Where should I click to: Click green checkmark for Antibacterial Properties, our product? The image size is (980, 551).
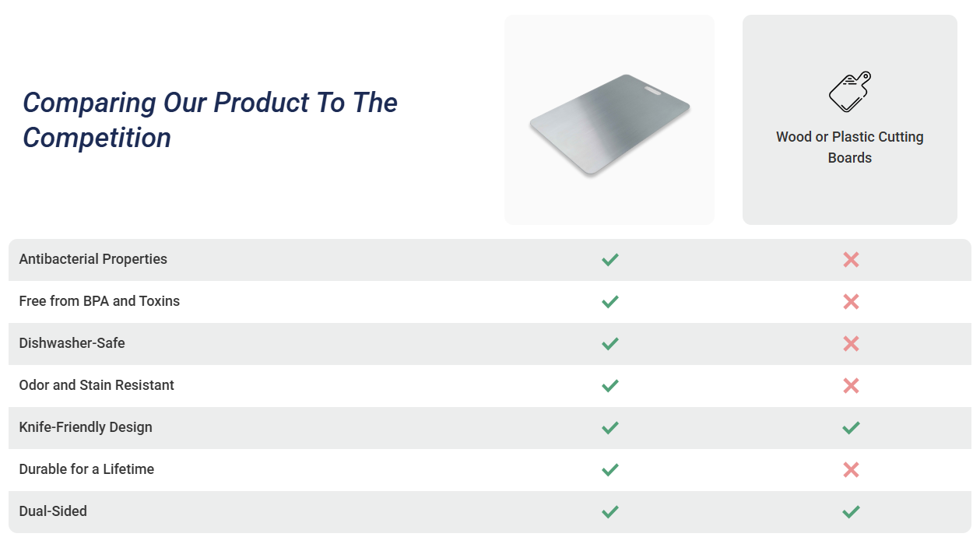click(610, 260)
